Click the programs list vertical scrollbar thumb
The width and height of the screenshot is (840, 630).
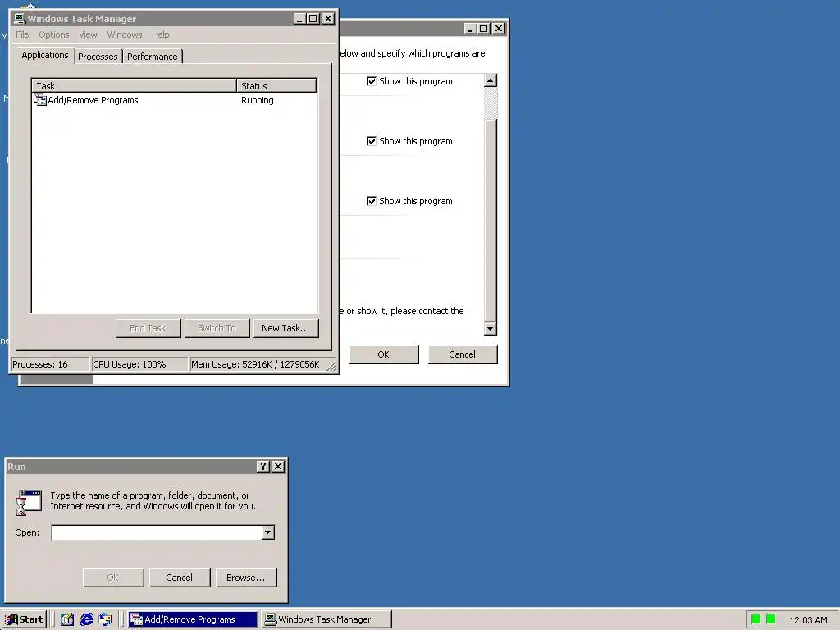tap(491, 220)
